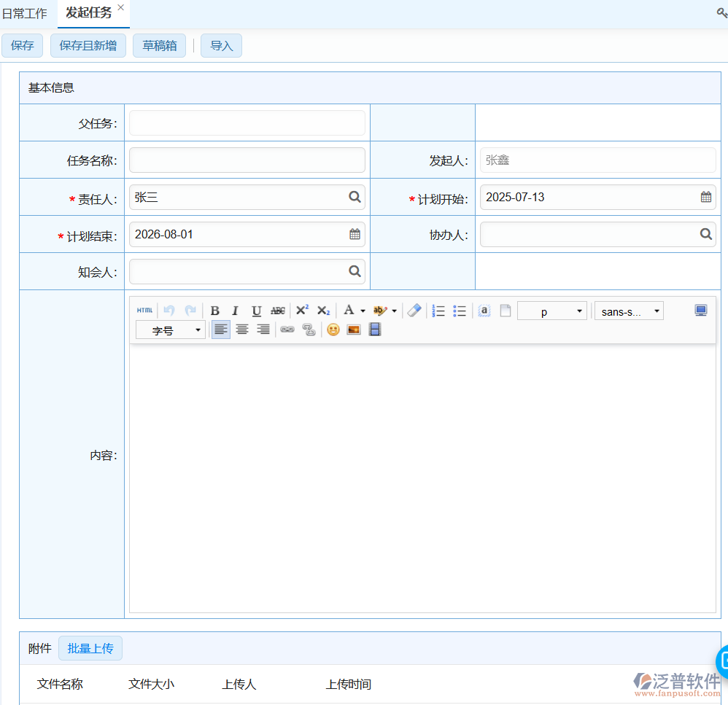Viewport: 728px width, 705px height.
Task: Click 批量上传 to batch upload attachments
Action: point(90,647)
